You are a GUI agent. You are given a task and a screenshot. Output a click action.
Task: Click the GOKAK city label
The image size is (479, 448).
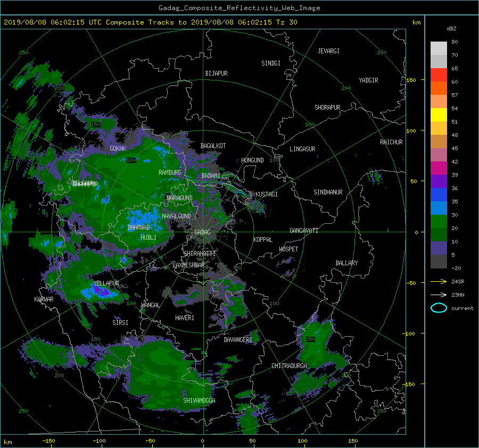pos(118,148)
